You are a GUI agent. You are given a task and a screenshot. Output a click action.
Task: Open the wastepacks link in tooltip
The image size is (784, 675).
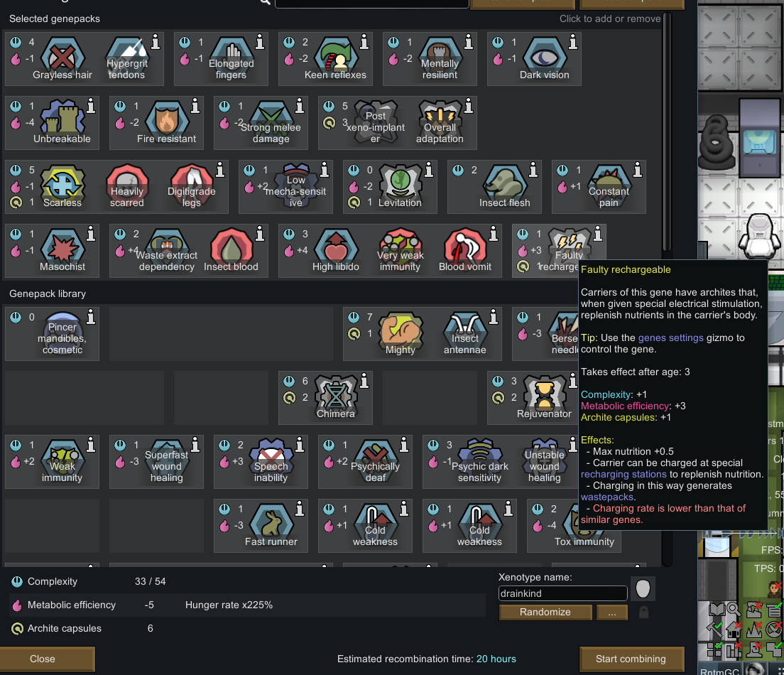607,497
